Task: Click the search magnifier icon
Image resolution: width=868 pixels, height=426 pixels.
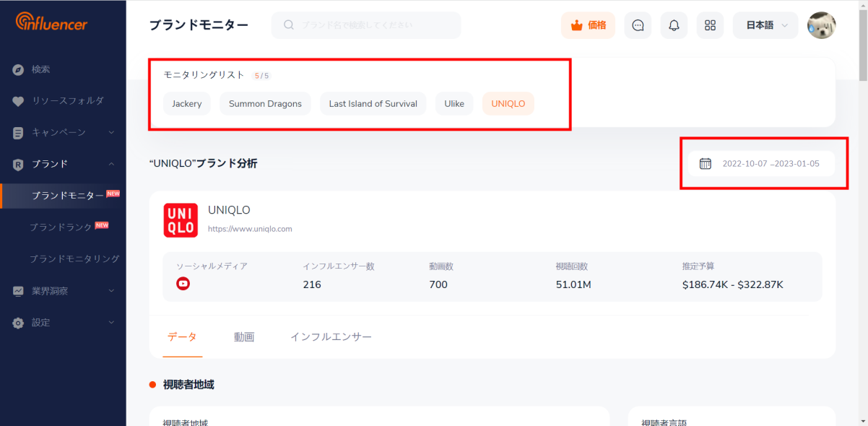Action: (289, 25)
